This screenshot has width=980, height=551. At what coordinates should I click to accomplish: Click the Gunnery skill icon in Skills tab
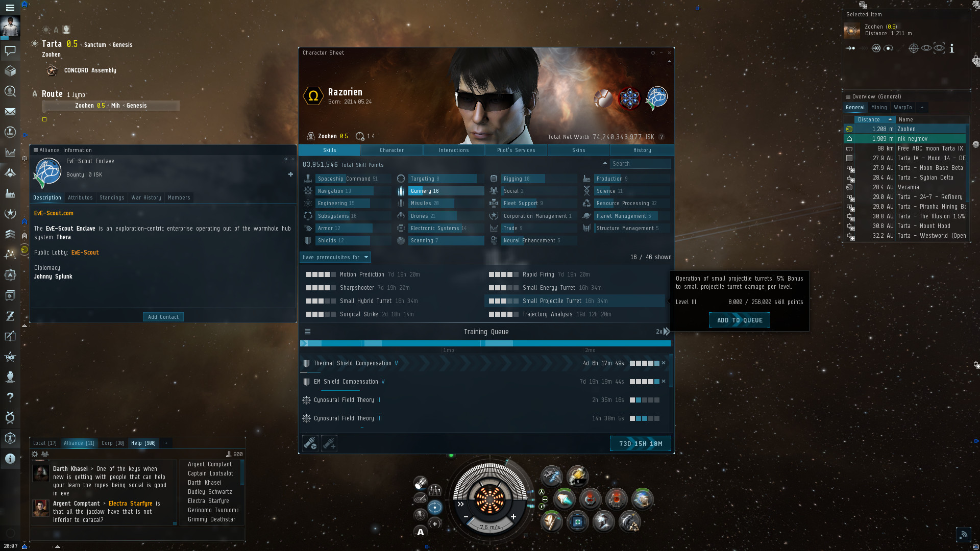(x=401, y=191)
